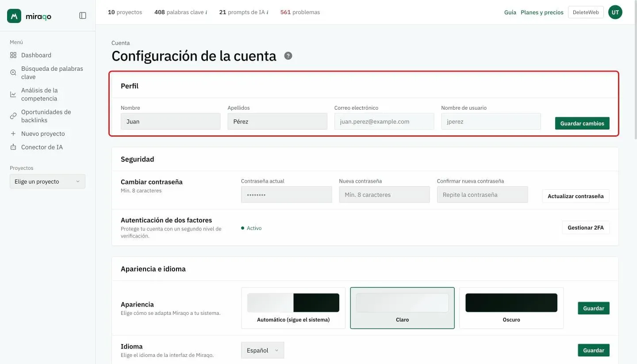Viewport: 637px width, 364px height.
Task: Click the "Cuenta" breadcrumb text
Action: click(121, 43)
